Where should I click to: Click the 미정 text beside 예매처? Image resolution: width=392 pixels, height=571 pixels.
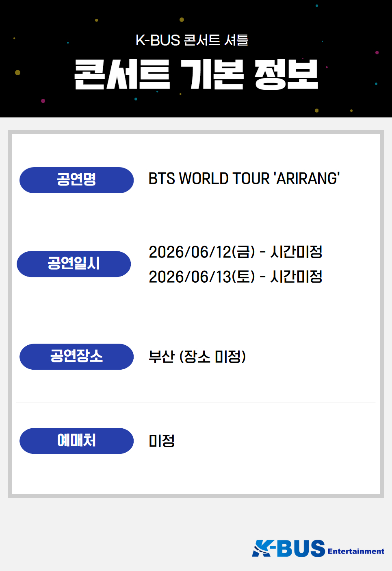click(x=162, y=441)
